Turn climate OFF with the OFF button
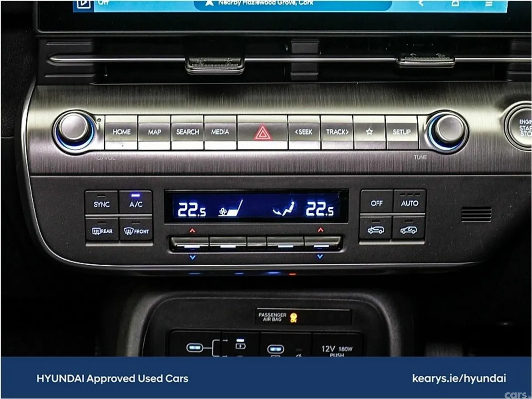Screen dimensions: 532x399 click(x=376, y=202)
